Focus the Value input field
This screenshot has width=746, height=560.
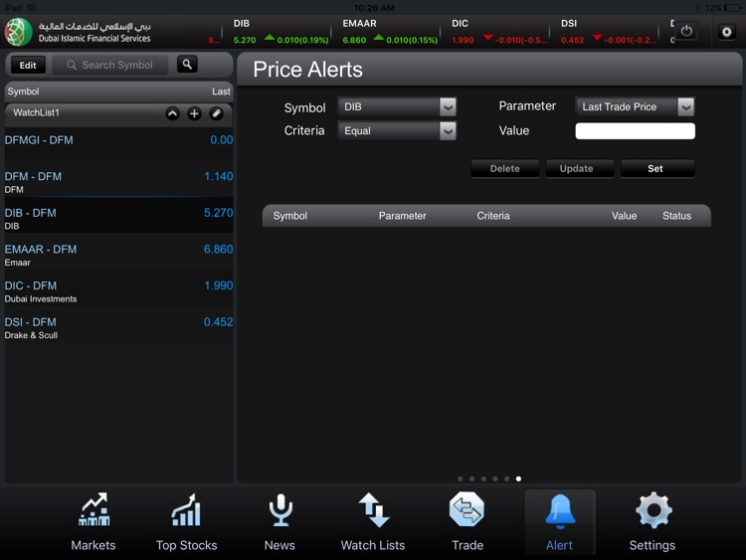(x=636, y=131)
